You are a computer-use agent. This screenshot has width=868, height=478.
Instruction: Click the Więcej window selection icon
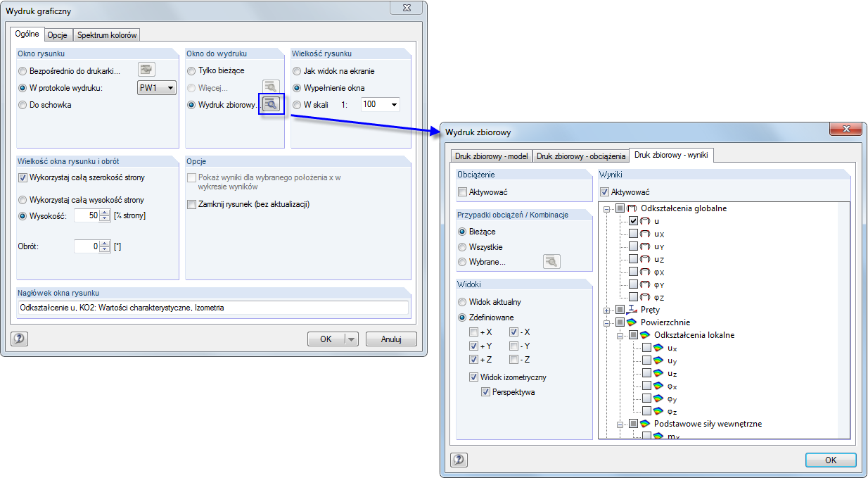tap(271, 87)
